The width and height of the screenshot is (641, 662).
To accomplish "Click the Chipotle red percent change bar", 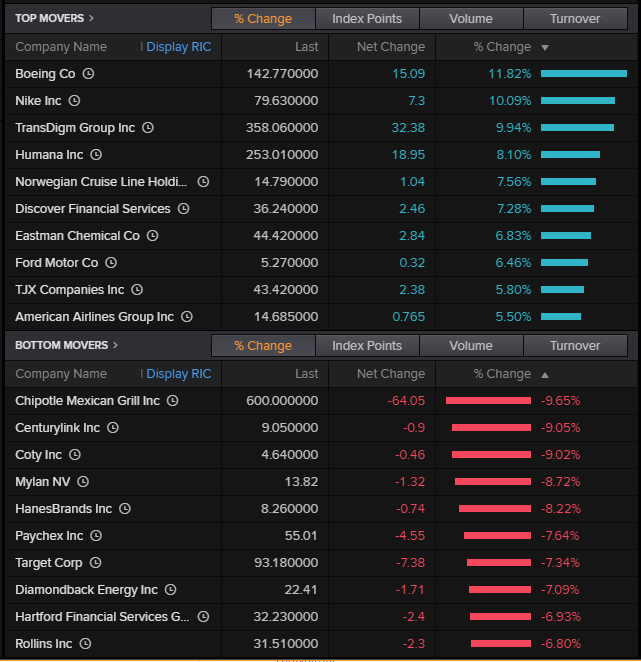I will pyautogui.click(x=489, y=401).
